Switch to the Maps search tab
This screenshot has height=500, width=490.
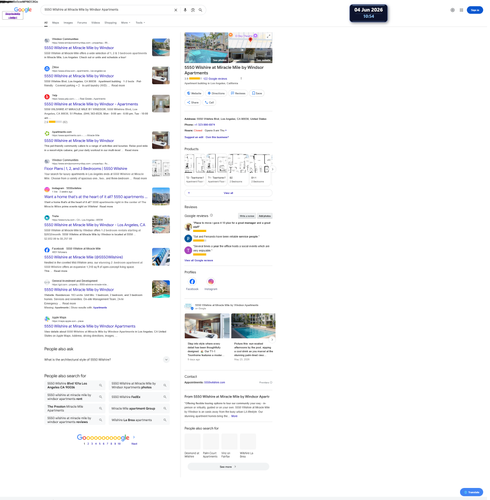pos(56,23)
